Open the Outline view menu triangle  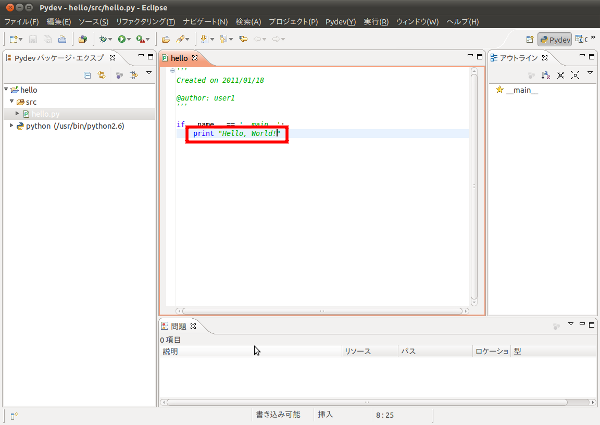pos(590,73)
